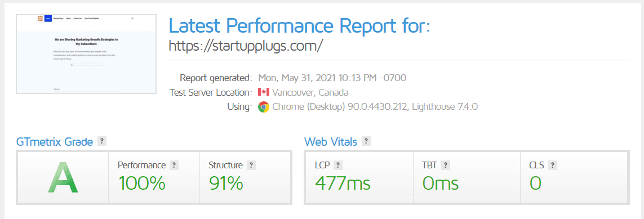This screenshot has height=219, width=644.
Task: Click the CLS question mark icon
Action: click(x=553, y=166)
